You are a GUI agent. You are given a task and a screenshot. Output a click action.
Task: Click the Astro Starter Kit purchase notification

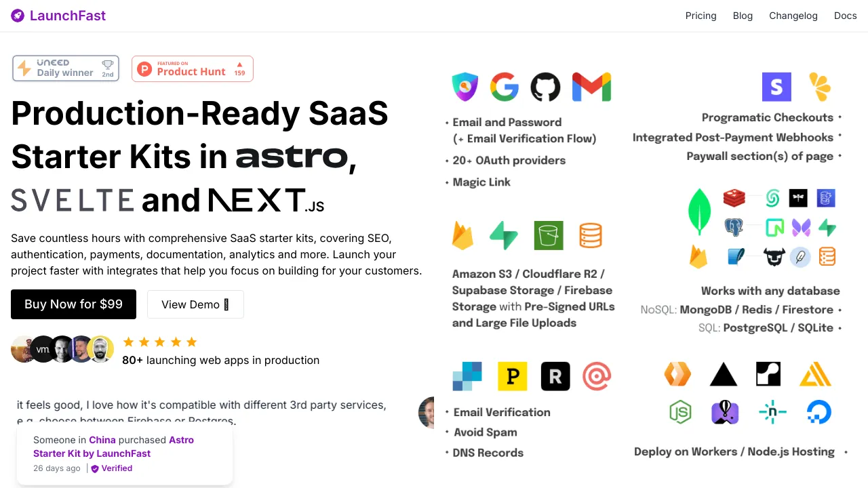[125, 453]
